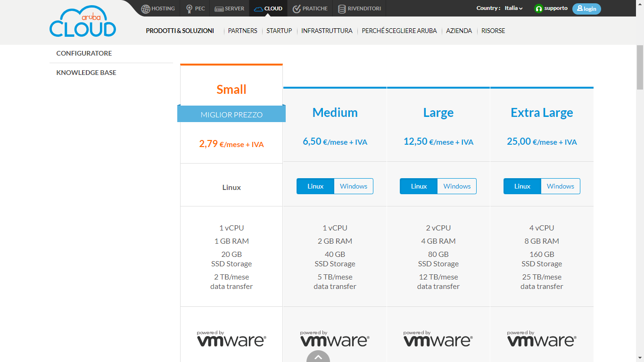Viewport: 644px width, 362px height.
Task: Click the green headset support icon
Action: 538,8
